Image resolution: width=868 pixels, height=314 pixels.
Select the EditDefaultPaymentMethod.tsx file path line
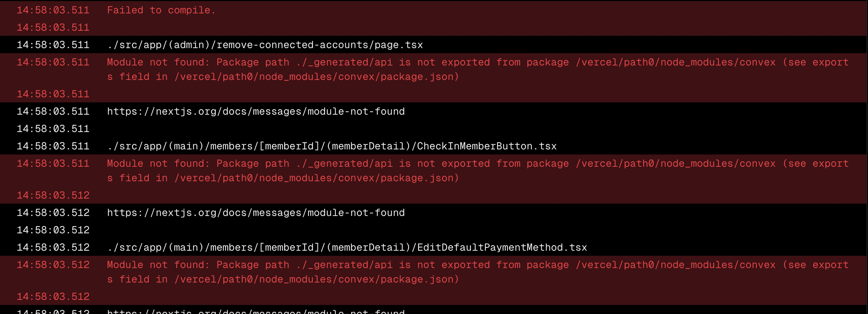pyautogui.click(x=347, y=247)
